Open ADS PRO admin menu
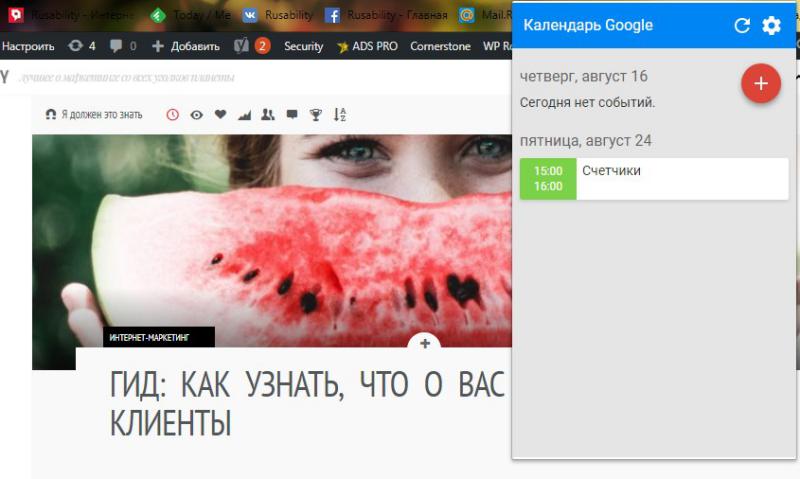The height and width of the screenshot is (479, 800). (x=367, y=46)
